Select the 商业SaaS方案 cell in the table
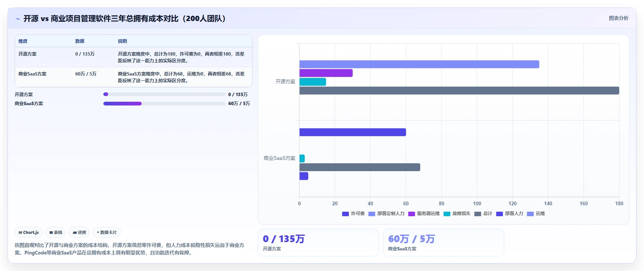Viewport: 644px width, 271px height. (x=32, y=74)
